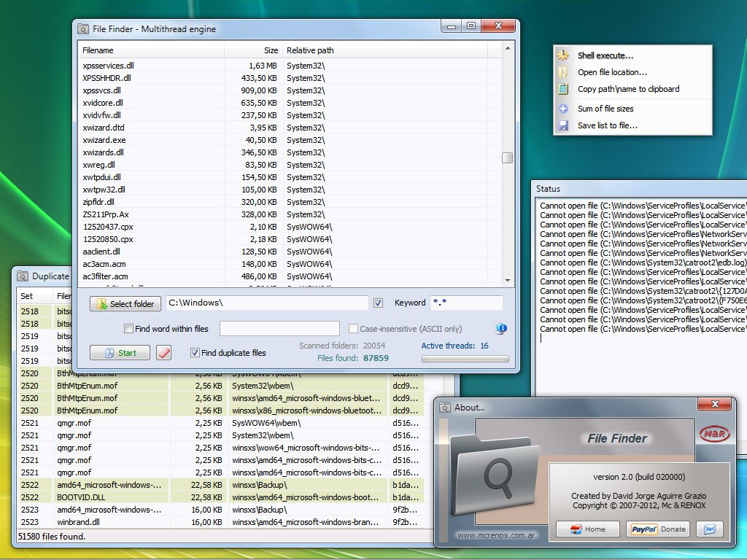The image size is (747, 560).
Task: Click the Files found count 87859
Action: [376, 358]
